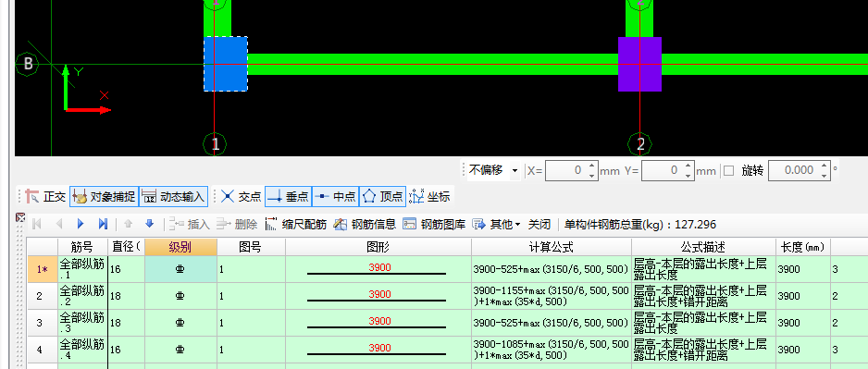Click the 筋号 column header
The image size is (868, 369).
[x=82, y=247]
